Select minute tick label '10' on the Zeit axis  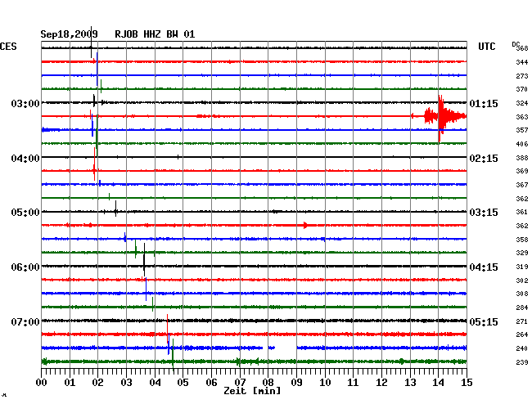(325, 383)
